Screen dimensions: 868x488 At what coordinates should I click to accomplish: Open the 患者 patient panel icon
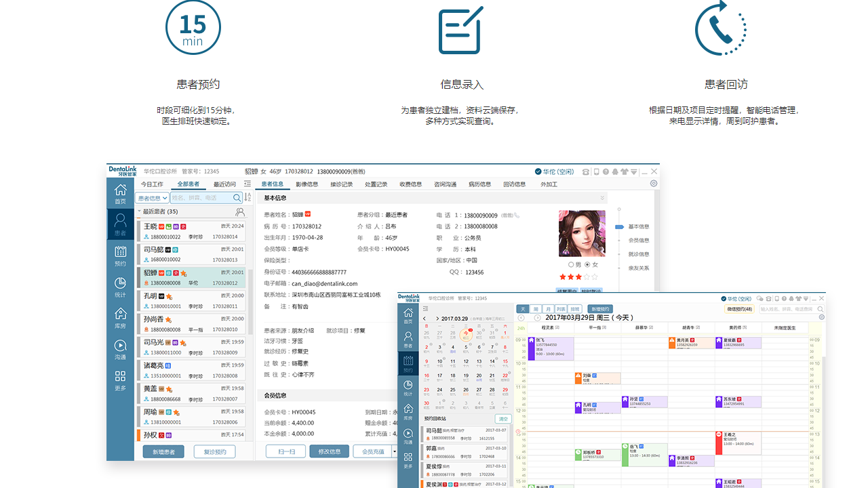[x=120, y=222]
